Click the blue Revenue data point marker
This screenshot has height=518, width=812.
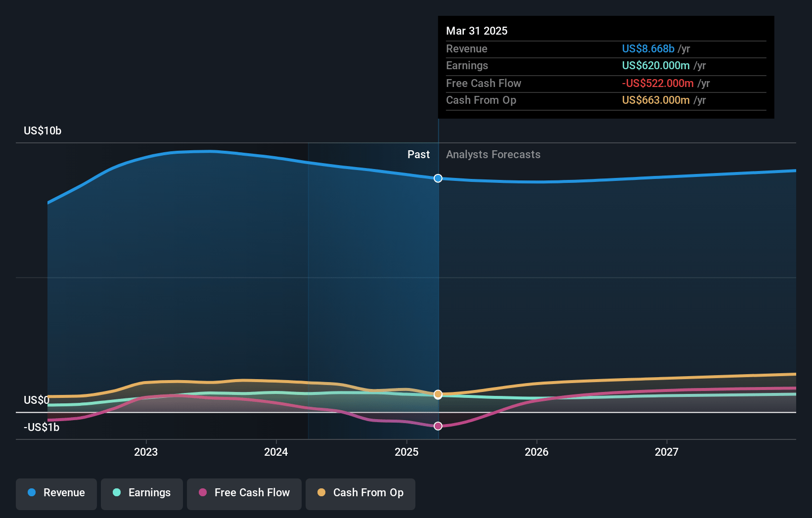438,178
